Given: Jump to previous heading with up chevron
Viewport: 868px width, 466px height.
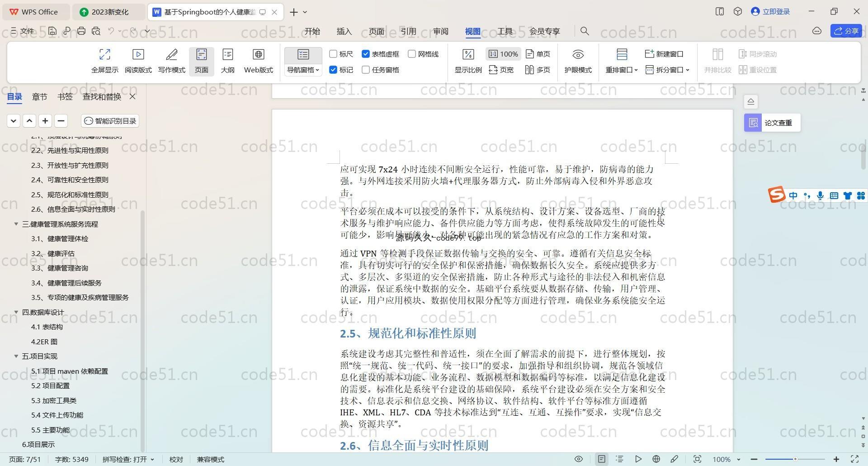Looking at the screenshot, I should pyautogui.click(x=29, y=121).
